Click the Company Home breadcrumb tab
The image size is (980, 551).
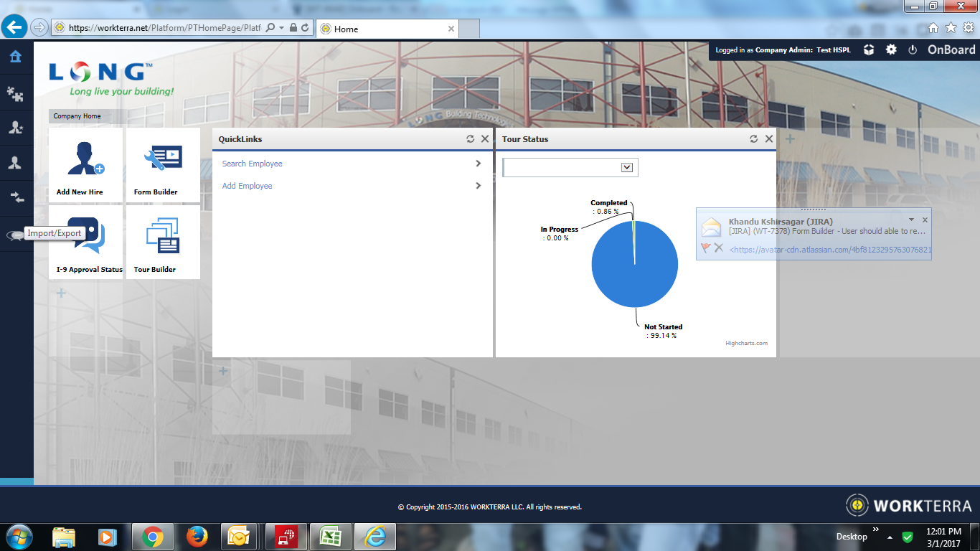tap(77, 116)
